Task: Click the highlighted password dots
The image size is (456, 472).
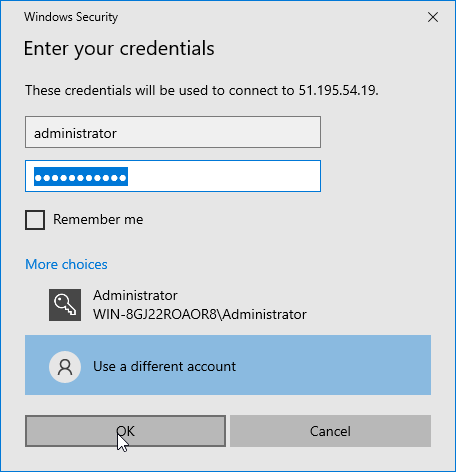Action: coord(81,176)
